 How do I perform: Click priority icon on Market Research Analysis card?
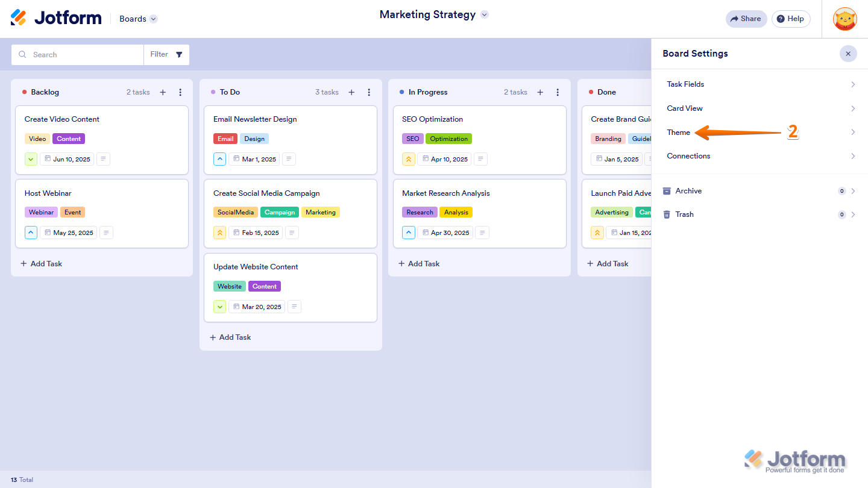coord(409,233)
